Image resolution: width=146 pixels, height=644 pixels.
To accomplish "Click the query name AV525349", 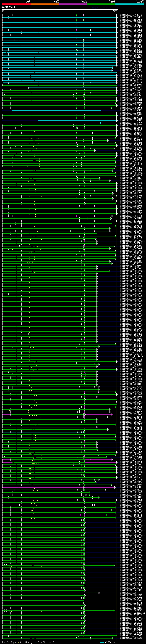I will (x=8, y=8).
